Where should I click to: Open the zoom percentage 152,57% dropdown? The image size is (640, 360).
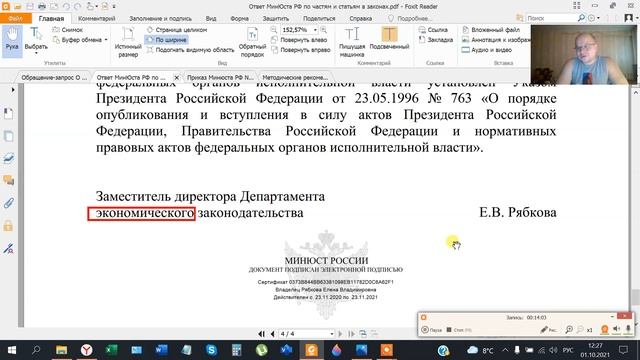pyautogui.click(x=315, y=30)
